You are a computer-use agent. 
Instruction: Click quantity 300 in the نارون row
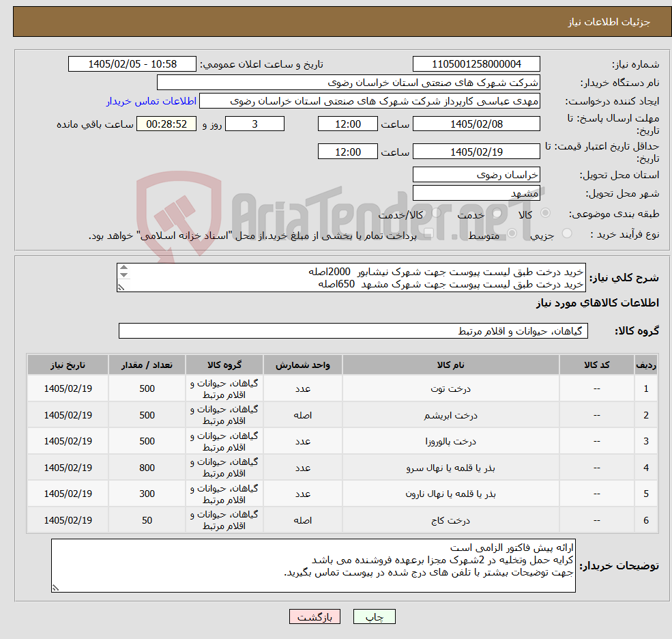pyautogui.click(x=147, y=494)
